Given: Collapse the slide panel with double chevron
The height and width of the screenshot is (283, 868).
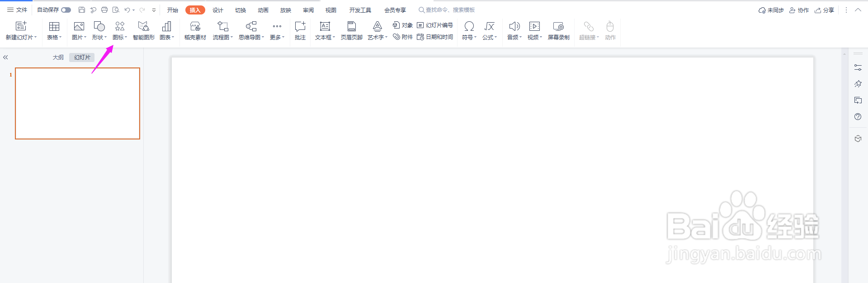Looking at the screenshot, I should coord(5,58).
